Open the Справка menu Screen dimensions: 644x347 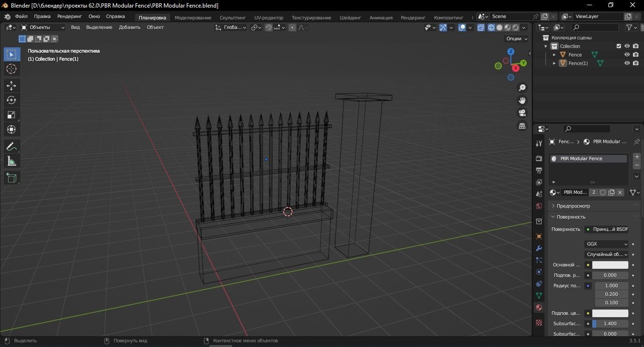(x=116, y=17)
